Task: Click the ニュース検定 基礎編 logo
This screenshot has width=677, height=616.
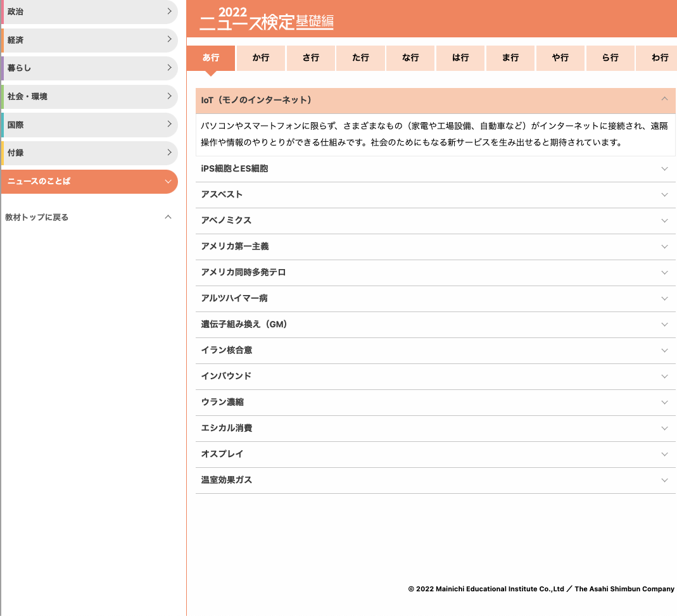Action: pyautogui.click(x=267, y=19)
